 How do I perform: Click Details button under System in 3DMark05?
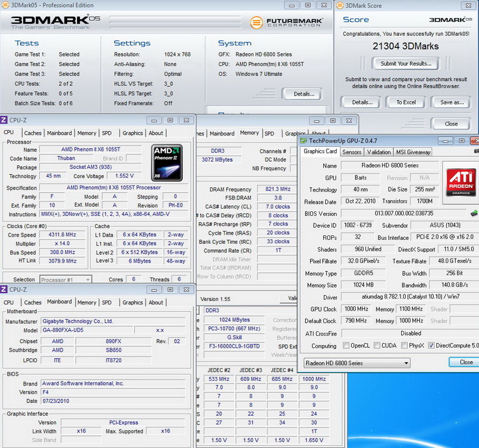[303, 94]
